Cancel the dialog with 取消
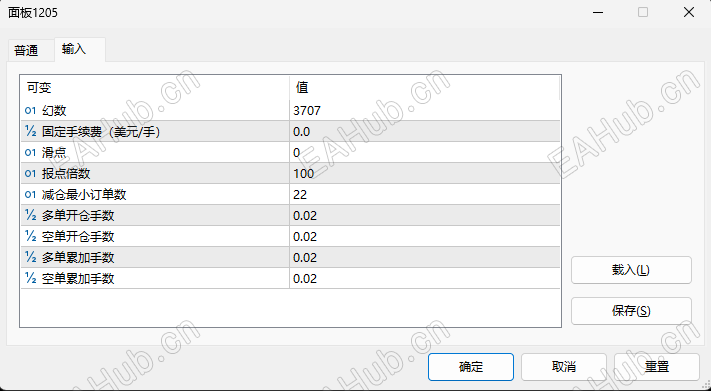711x391 pixels. pos(564,367)
